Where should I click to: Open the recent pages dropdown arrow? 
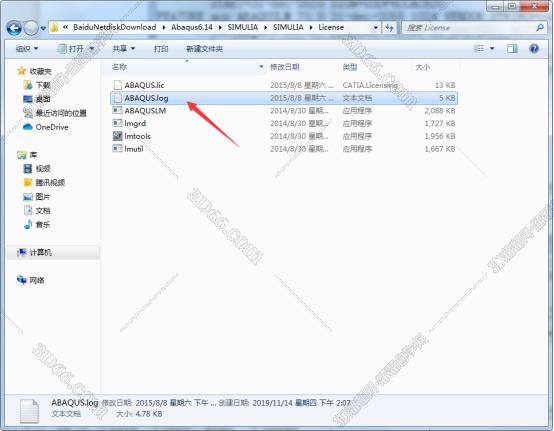[x=43, y=28]
